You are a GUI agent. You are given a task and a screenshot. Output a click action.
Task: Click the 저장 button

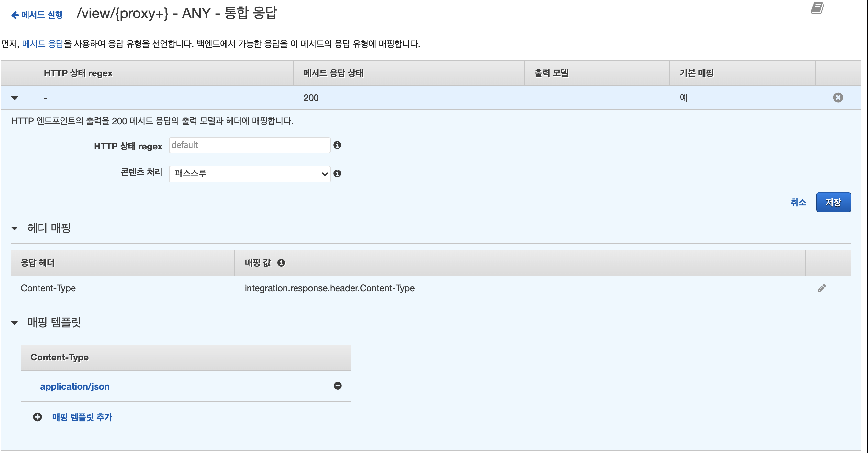click(x=833, y=203)
